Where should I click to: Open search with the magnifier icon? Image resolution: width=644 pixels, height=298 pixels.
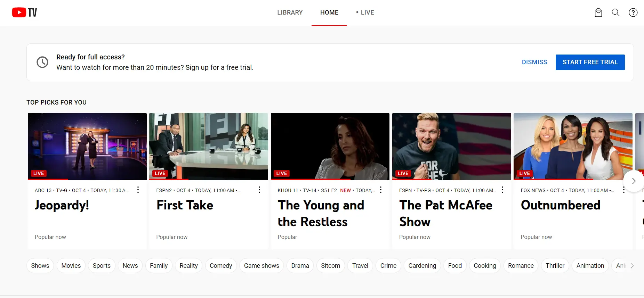point(615,13)
